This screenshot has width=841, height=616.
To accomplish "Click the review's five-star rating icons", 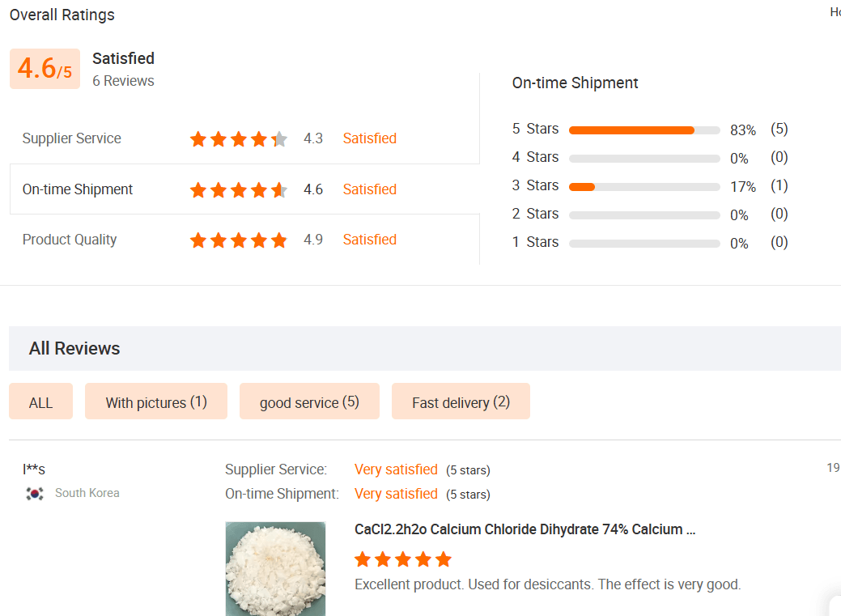I will pyautogui.click(x=402, y=559).
